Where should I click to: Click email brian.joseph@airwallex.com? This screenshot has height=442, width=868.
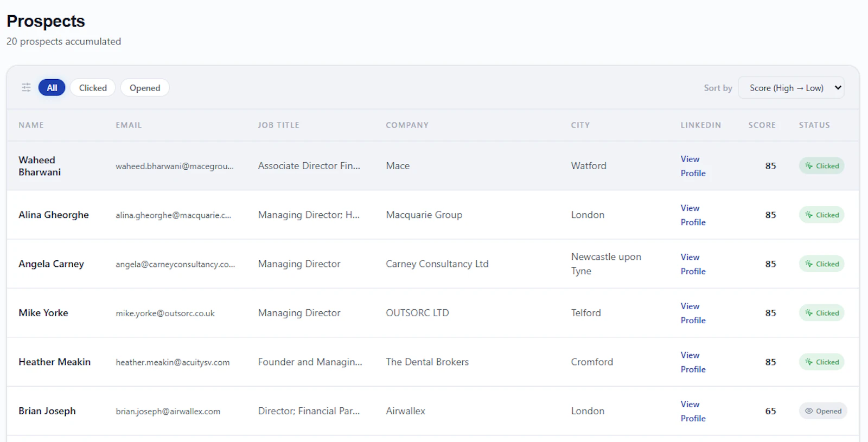(x=168, y=411)
